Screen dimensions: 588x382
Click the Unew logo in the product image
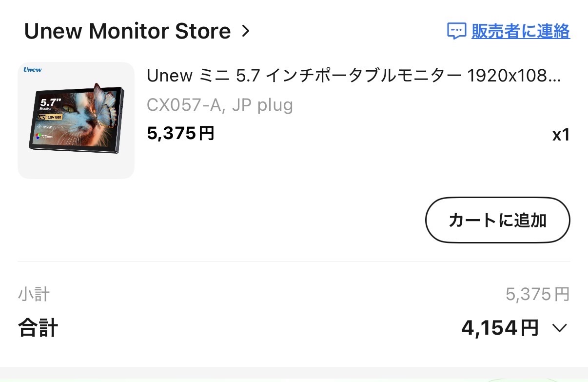[33, 70]
